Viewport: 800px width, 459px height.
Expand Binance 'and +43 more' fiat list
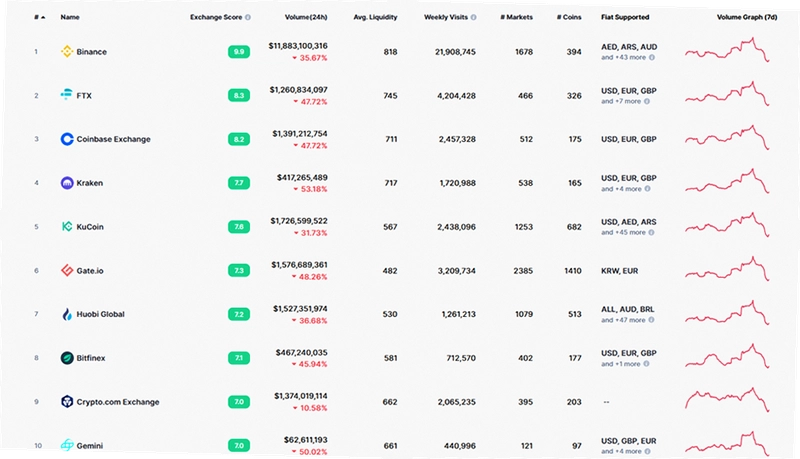[x=628, y=58]
